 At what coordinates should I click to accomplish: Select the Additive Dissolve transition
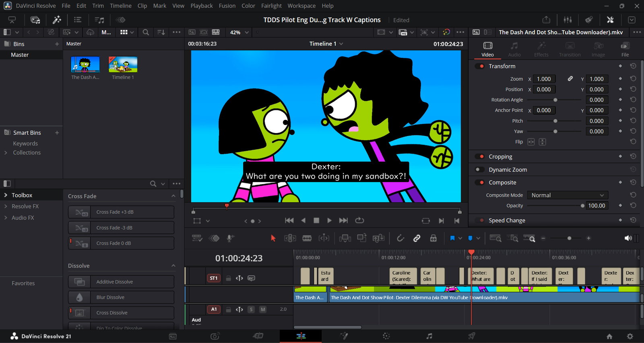[x=121, y=282]
